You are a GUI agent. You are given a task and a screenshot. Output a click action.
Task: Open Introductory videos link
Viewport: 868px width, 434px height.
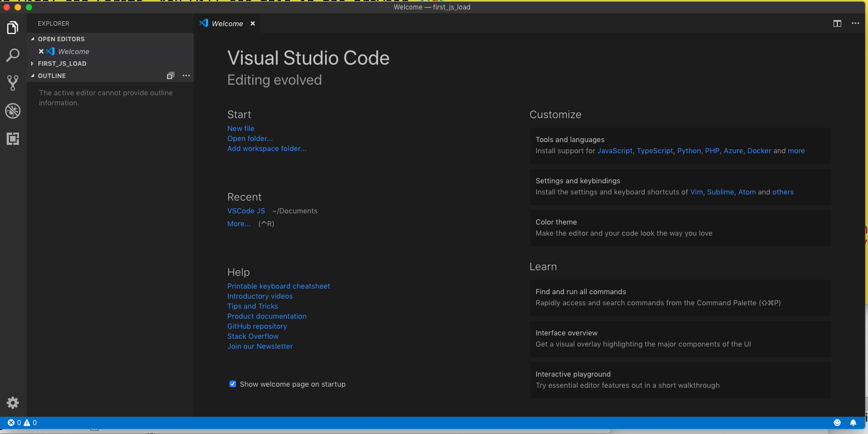pyautogui.click(x=260, y=296)
